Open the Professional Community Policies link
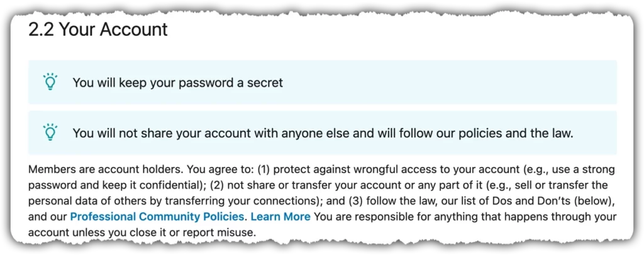644x255 pixels. [158, 217]
